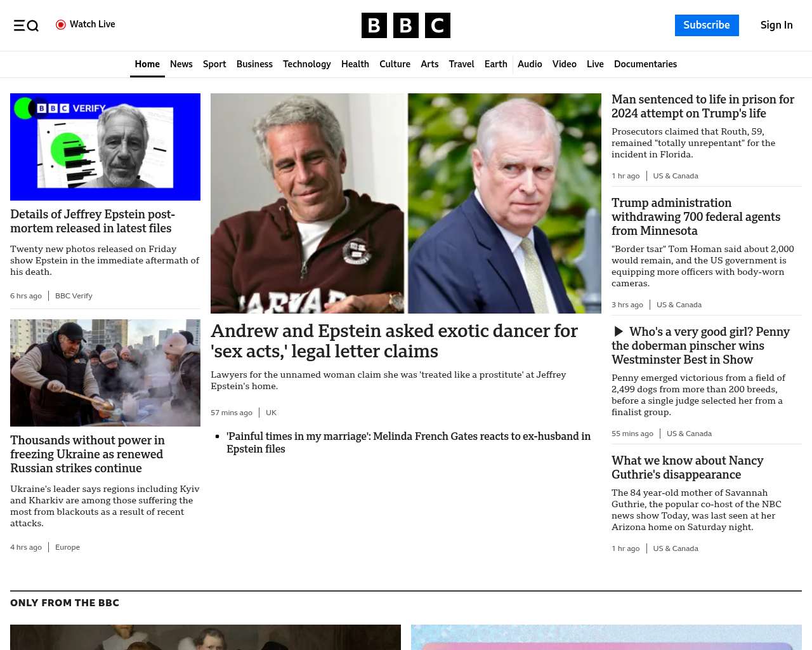
Task: Read the Andrew and Epstein headline story
Action: click(394, 341)
